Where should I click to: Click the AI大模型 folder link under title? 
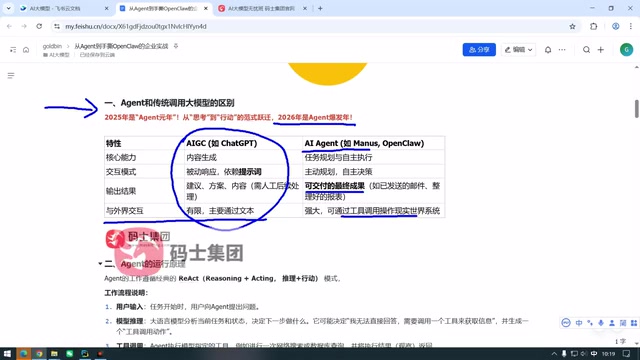pyautogui.click(x=56, y=55)
